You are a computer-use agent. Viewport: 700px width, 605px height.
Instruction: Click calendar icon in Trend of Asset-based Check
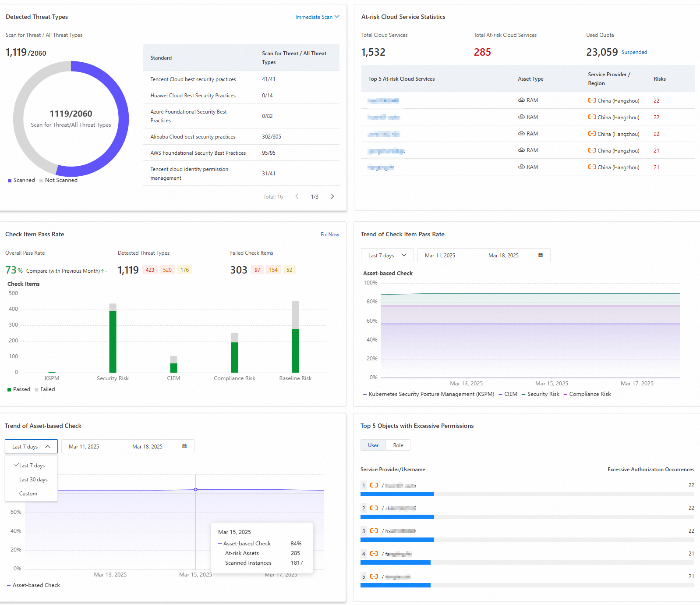(x=184, y=446)
